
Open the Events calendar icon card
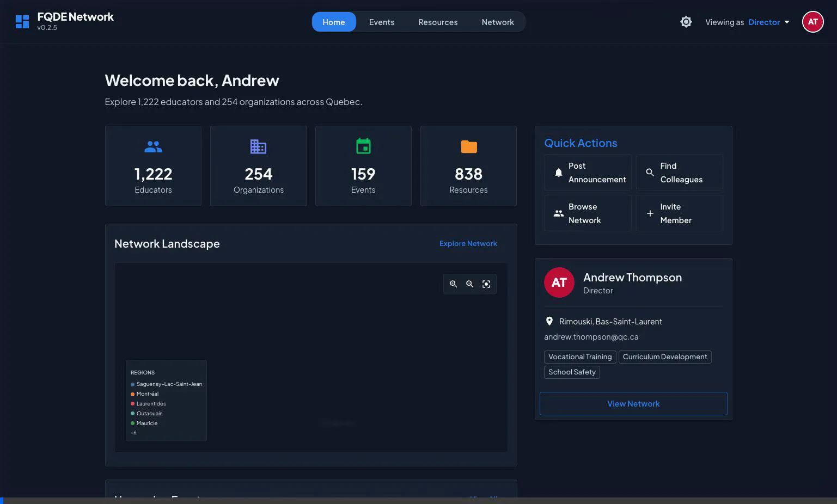[x=363, y=166]
